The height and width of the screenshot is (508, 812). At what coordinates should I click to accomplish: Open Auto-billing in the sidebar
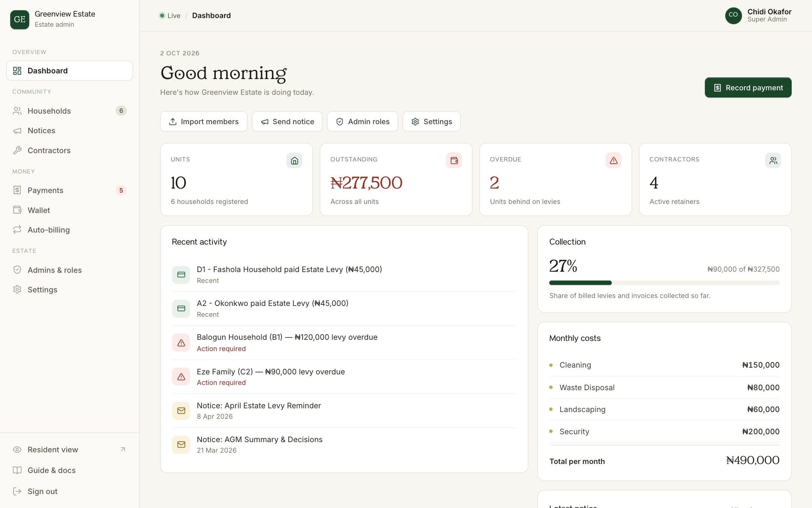pos(70,230)
